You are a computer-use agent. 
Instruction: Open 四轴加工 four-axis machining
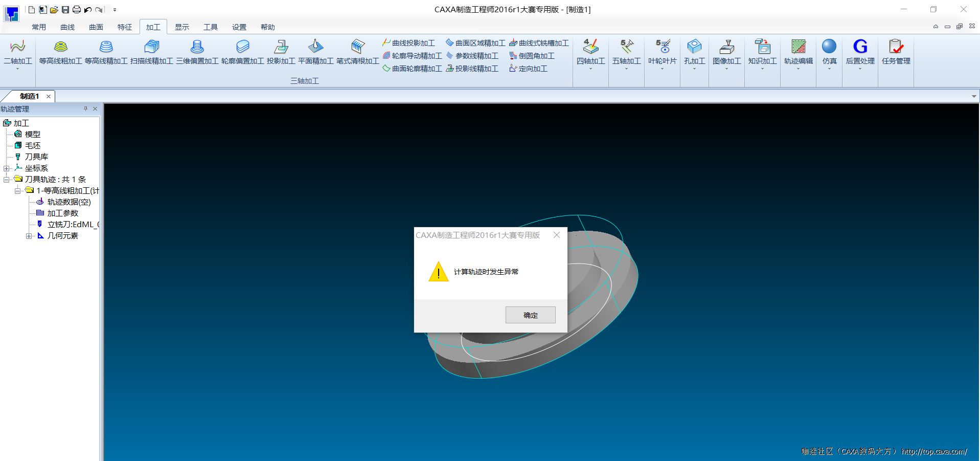tap(590, 52)
